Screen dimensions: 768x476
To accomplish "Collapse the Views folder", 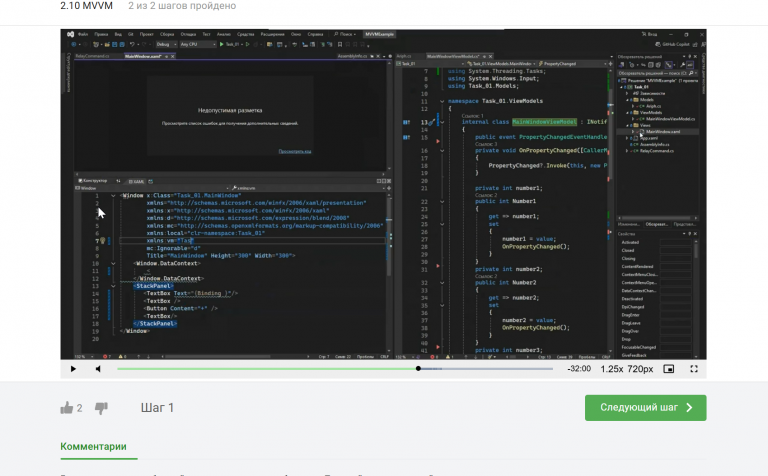I will coord(628,125).
